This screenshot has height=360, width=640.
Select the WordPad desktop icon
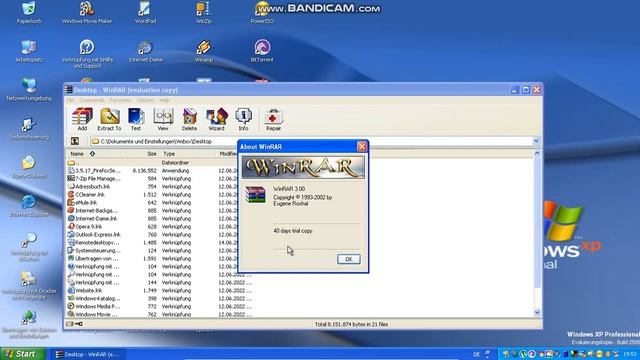point(145,13)
